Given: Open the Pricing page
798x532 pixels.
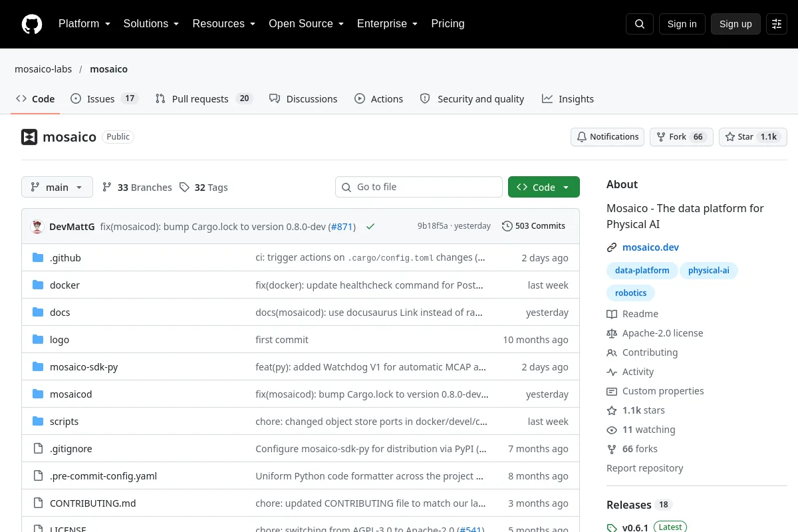Looking at the screenshot, I should click(448, 24).
